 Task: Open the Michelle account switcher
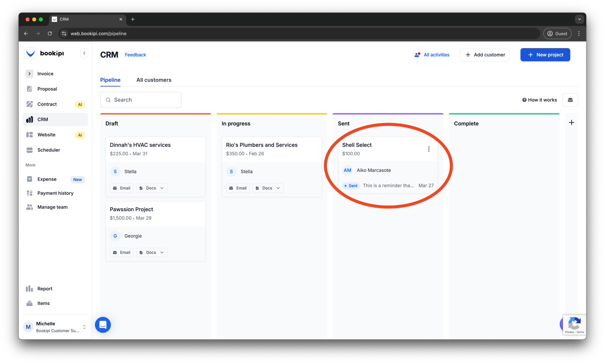(x=55, y=327)
